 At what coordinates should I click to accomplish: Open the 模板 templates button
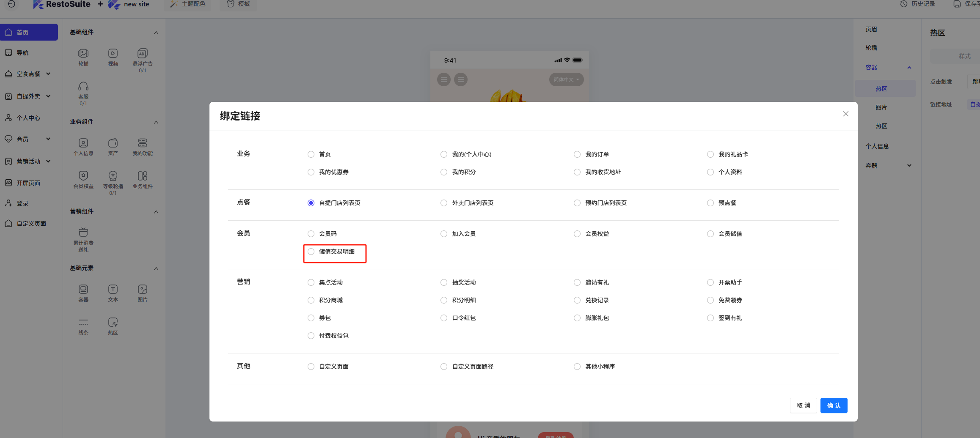pyautogui.click(x=238, y=4)
